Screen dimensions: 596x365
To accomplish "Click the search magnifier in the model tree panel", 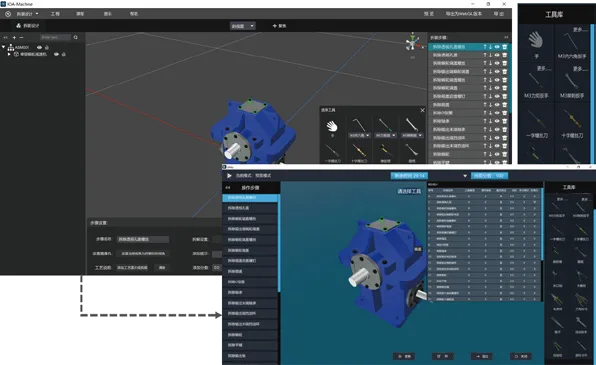I will pos(75,37).
